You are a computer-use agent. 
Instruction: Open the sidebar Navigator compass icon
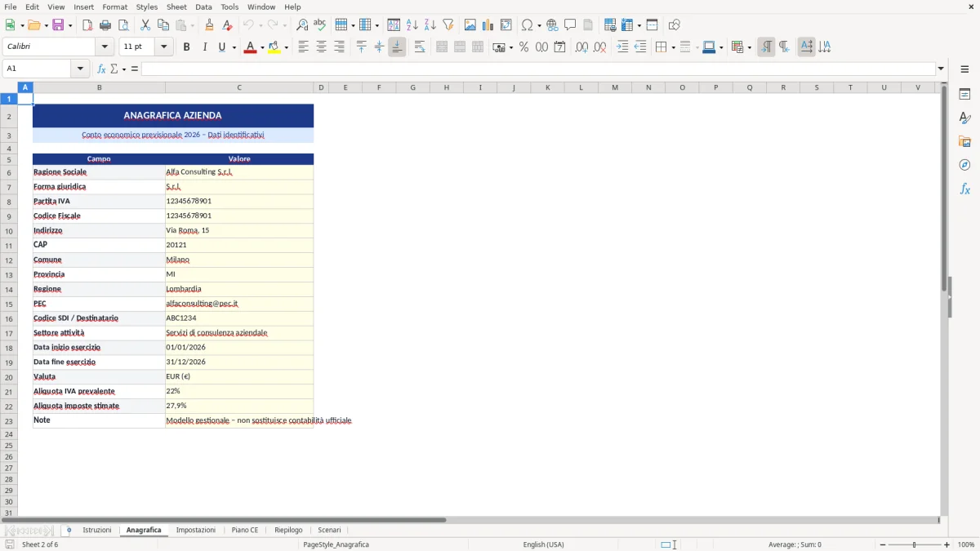coord(964,165)
